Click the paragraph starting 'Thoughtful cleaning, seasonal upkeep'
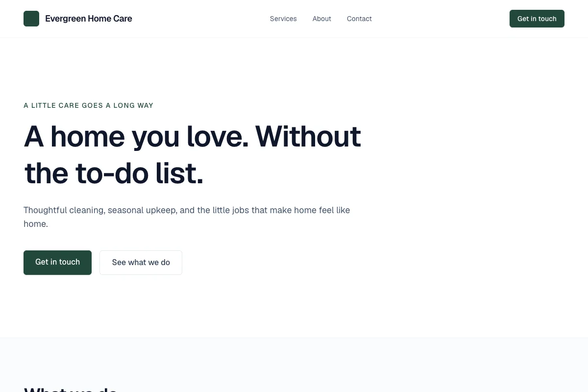This screenshot has width=588, height=392. [x=187, y=217]
